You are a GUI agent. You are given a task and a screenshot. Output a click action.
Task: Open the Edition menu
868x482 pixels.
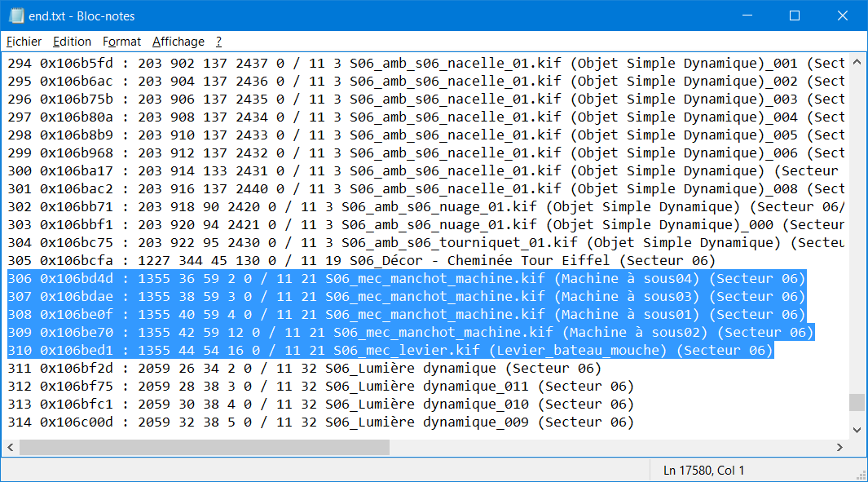(x=72, y=42)
